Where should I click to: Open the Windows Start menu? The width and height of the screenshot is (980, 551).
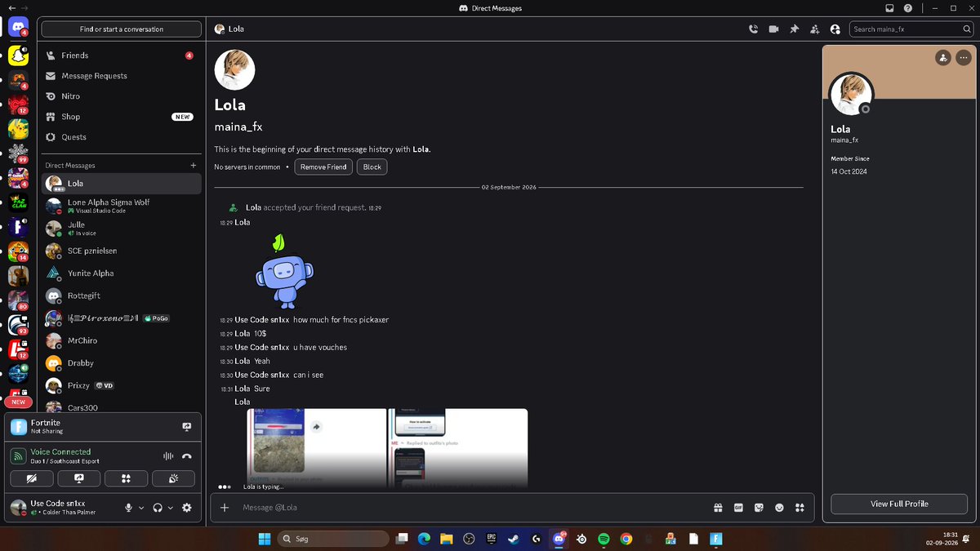coord(265,539)
